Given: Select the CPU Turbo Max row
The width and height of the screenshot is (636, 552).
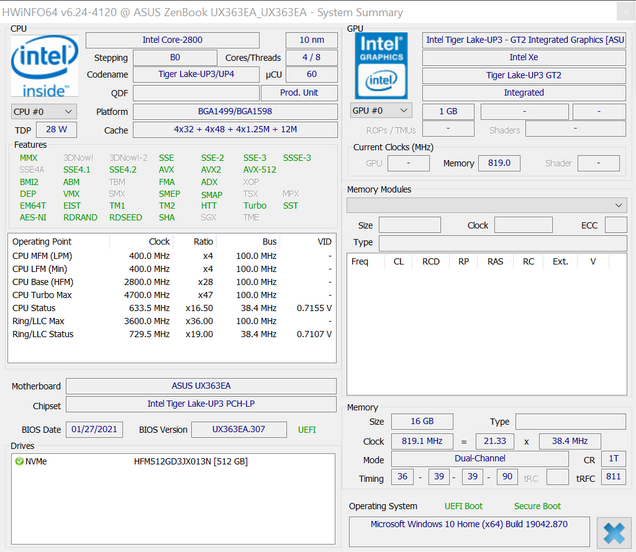Looking at the screenshot, I should pyautogui.click(x=170, y=295).
